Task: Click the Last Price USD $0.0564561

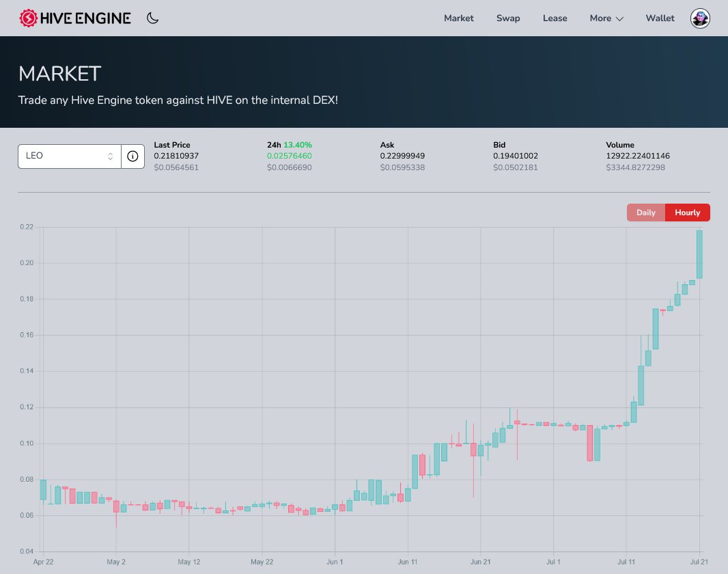Action: point(176,167)
